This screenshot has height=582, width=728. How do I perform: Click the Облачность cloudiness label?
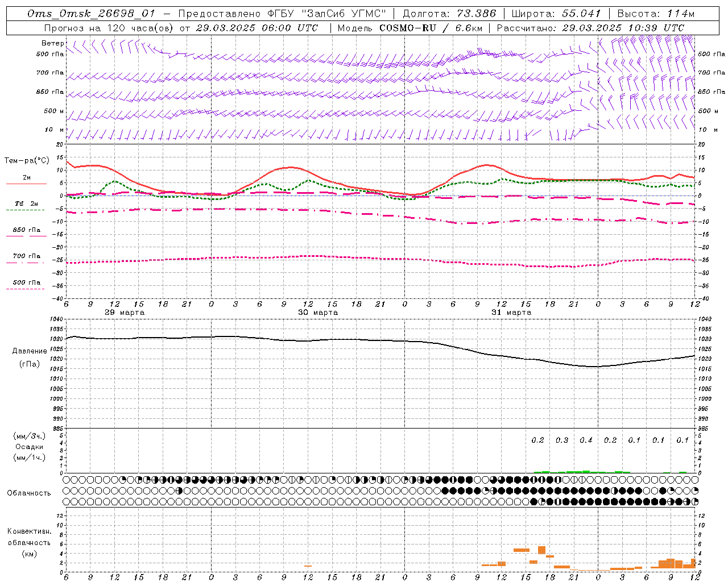29,493
